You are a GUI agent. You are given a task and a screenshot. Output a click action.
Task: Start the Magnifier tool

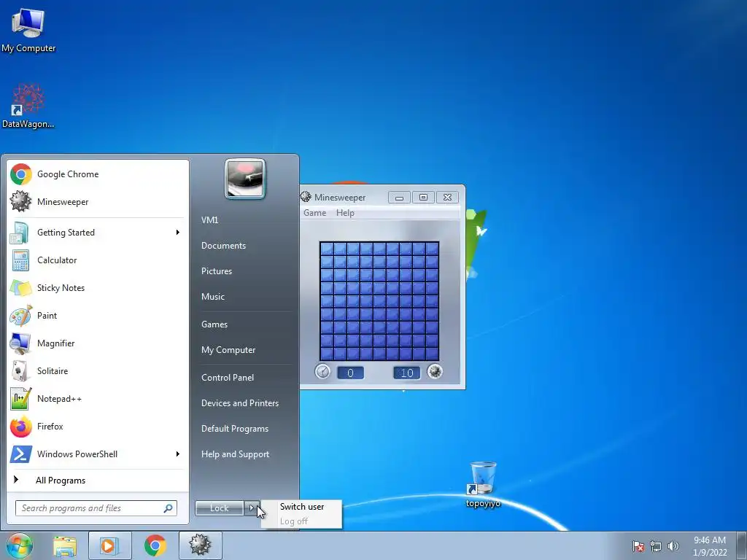pyautogui.click(x=98, y=343)
